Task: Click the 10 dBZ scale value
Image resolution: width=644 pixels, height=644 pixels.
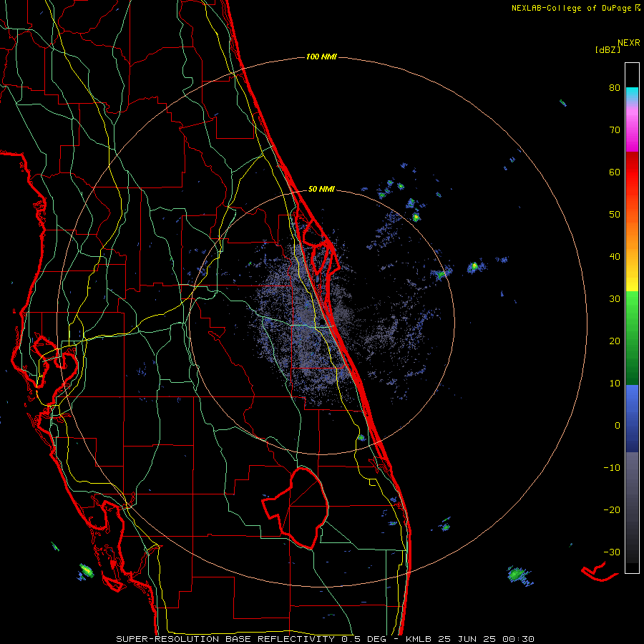Action: 615,384
